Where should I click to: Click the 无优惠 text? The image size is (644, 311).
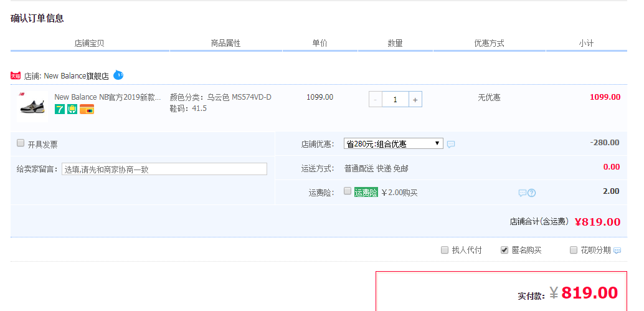489,97
